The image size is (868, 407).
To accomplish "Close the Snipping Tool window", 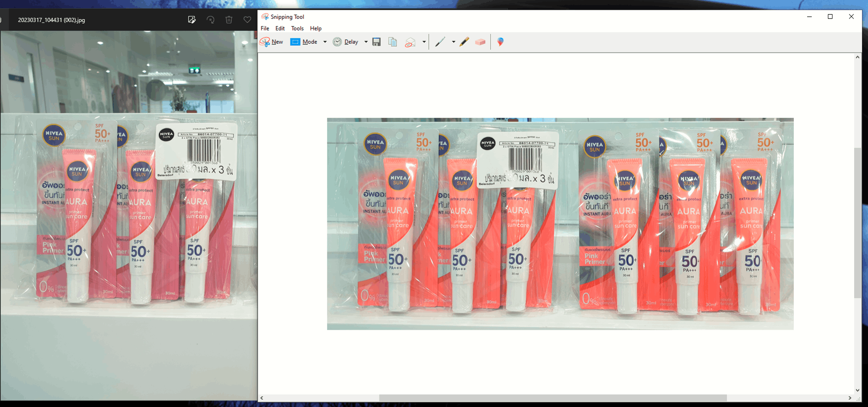I will tap(851, 17).
